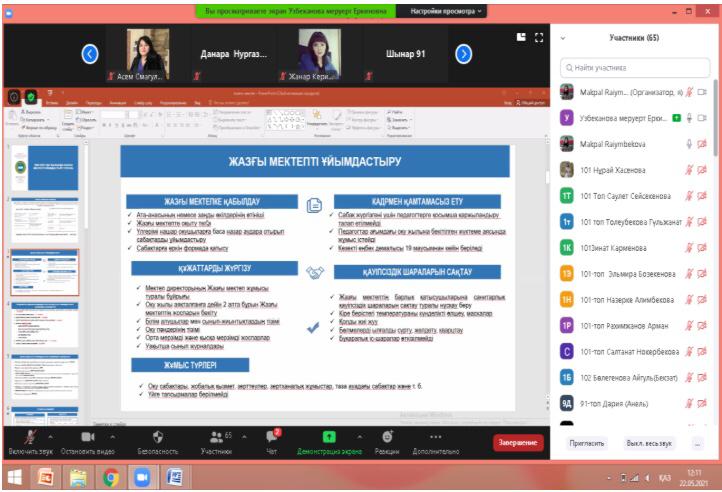Open the Chat with unread messages
Screen dimensions: 722x492
270,436
